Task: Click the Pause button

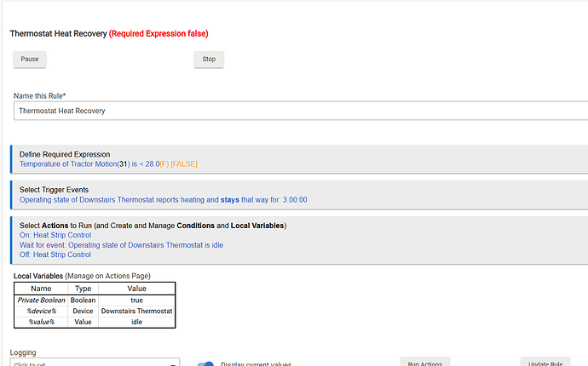Action: pos(30,60)
